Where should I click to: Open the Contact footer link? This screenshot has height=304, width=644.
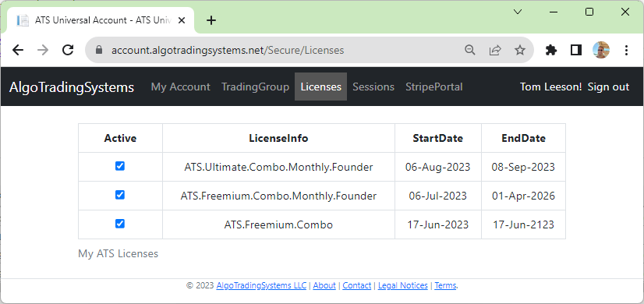[356, 285]
